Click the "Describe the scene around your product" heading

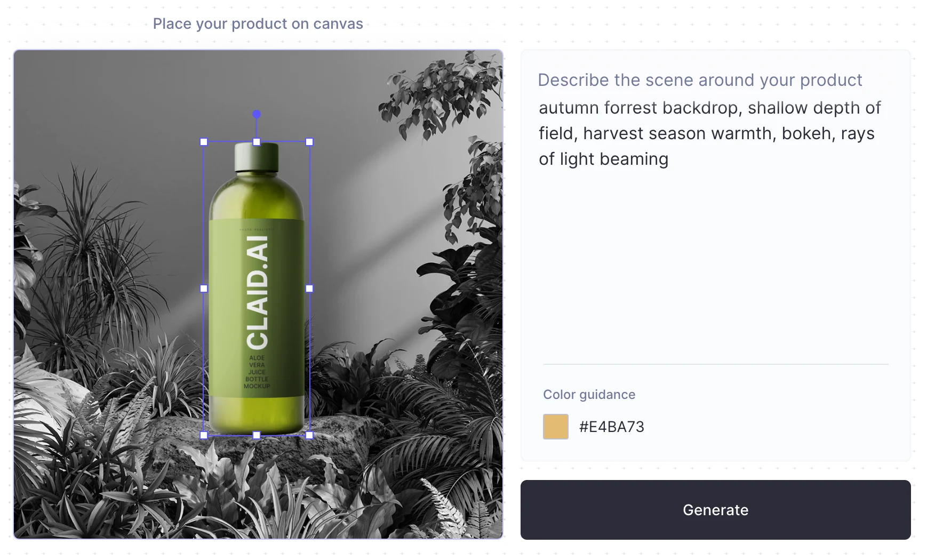(699, 80)
